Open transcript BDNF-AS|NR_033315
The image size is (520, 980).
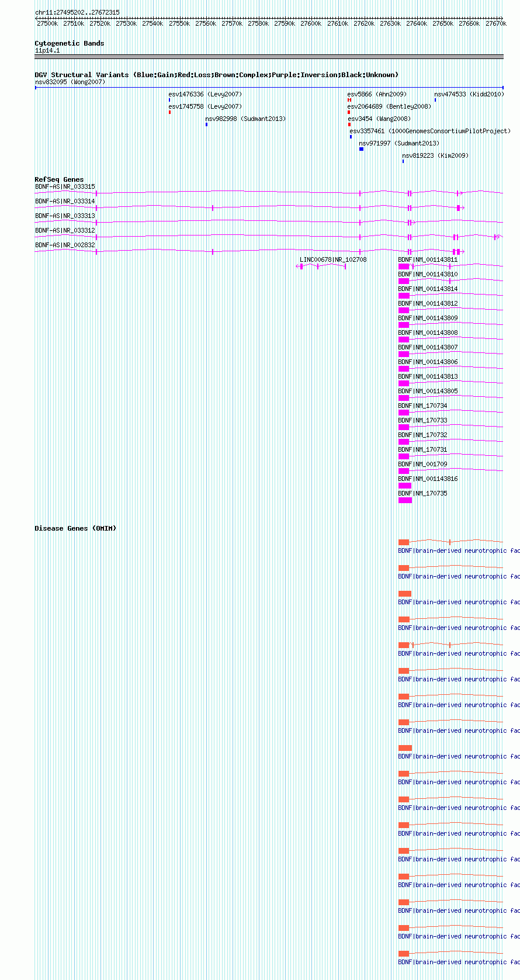click(x=65, y=186)
